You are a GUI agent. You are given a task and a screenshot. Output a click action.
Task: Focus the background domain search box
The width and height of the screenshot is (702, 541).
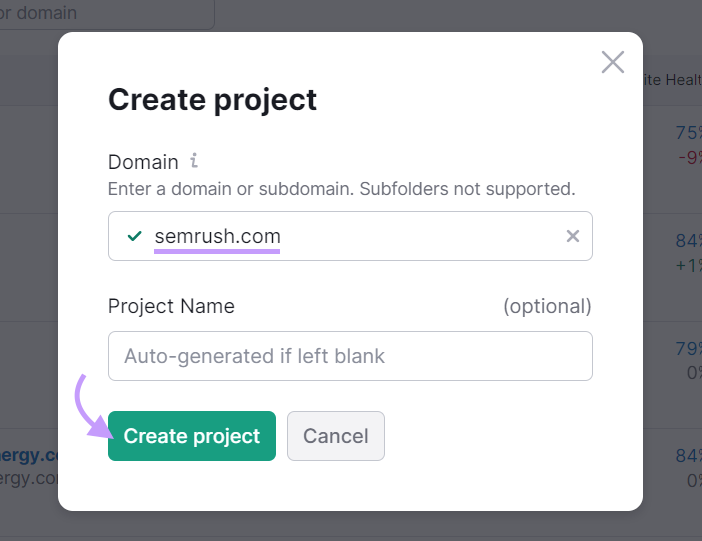coord(107,13)
